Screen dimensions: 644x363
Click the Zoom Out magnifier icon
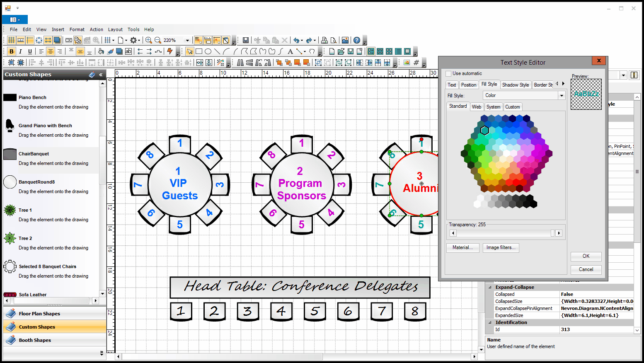coord(157,40)
